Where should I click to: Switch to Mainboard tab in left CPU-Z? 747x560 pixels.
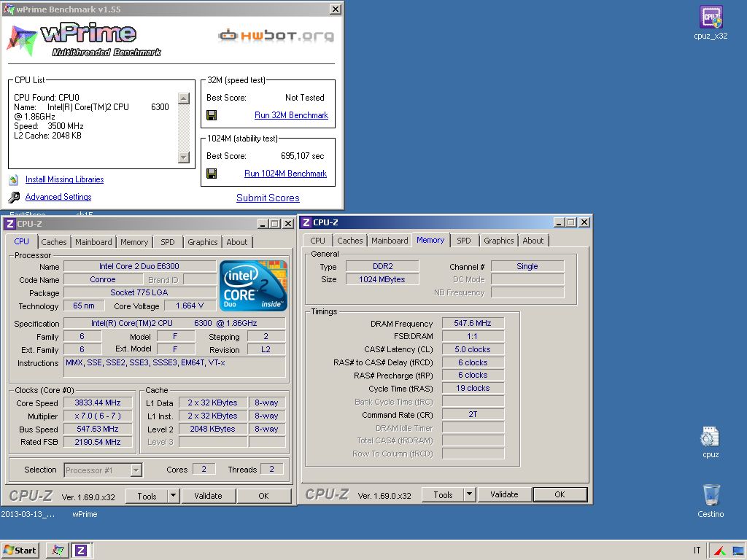[x=93, y=242]
